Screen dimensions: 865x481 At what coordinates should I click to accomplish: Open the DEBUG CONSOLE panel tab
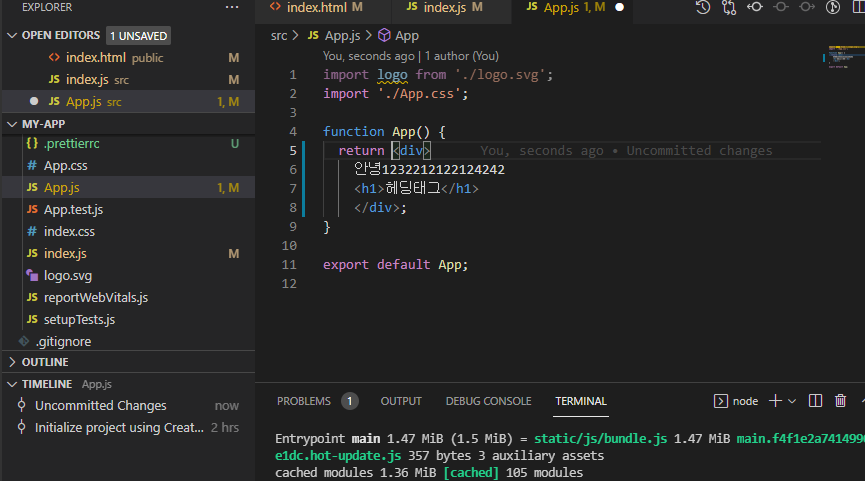[x=488, y=401]
